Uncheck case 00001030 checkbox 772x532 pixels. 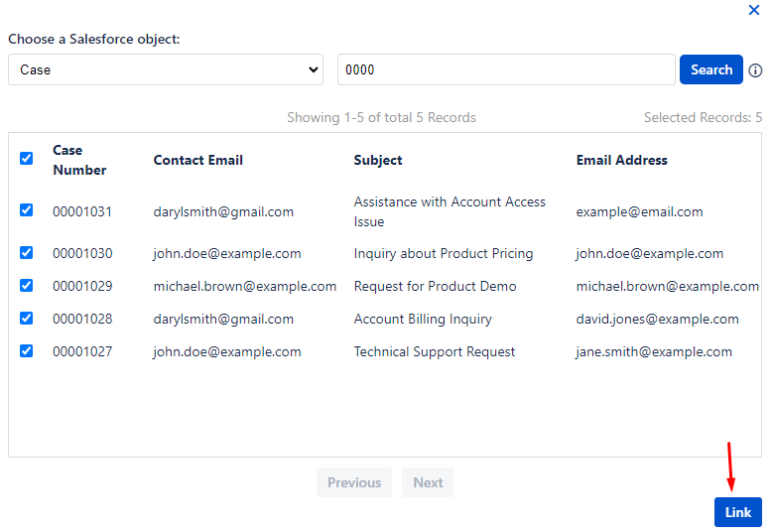26,253
